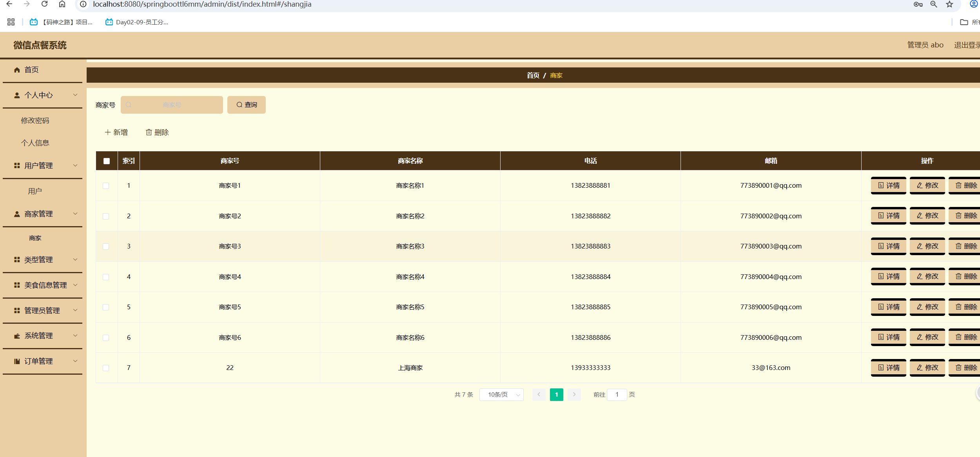The width and height of the screenshot is (980, 457).
Task: Click the 查询 search button
Action: click(247, 105)
